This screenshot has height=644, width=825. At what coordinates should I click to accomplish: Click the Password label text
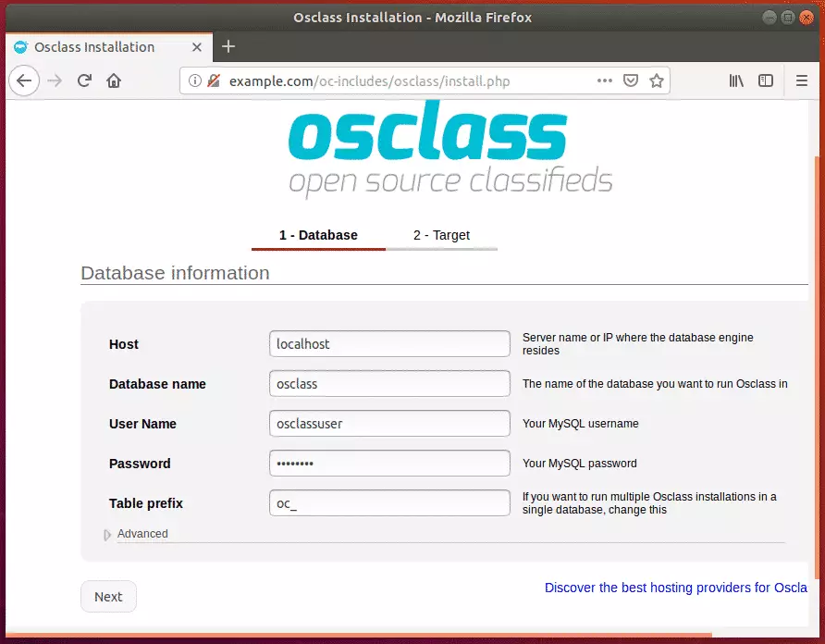click(x=140, y=464)
